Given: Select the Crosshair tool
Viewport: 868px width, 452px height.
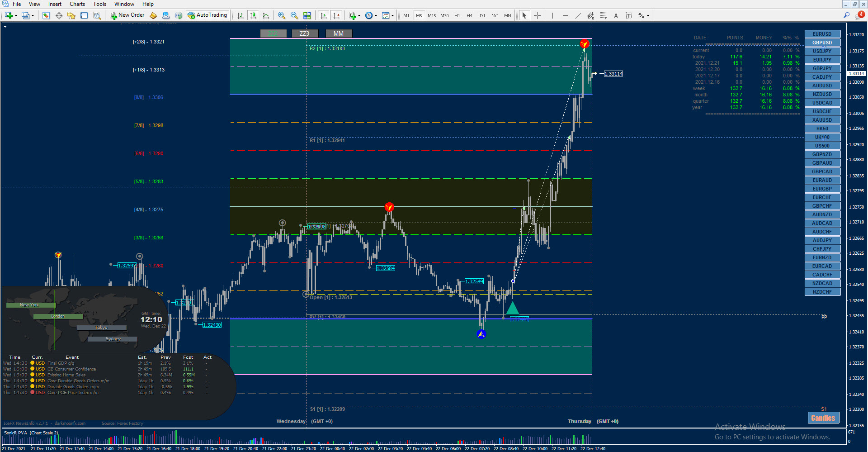Looking at the screenshot, I should click(x=537, y=15).
